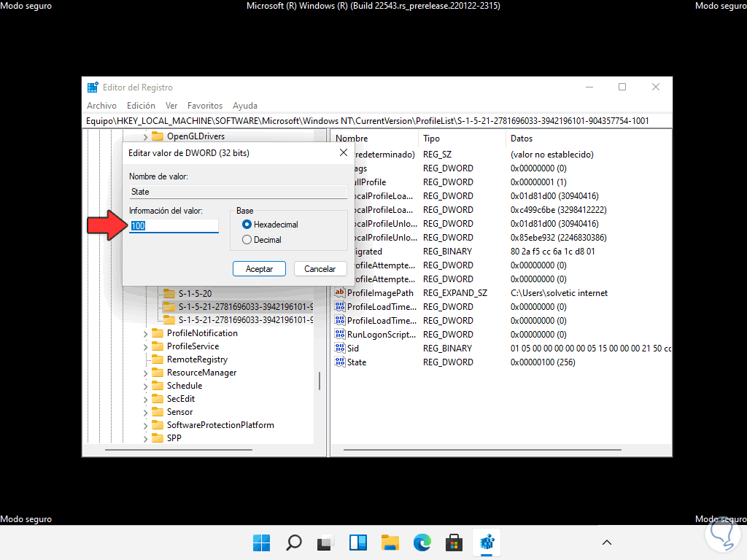Click the ProfileService folder icon
The image size is (747, 560).
(x=158, y=346)
